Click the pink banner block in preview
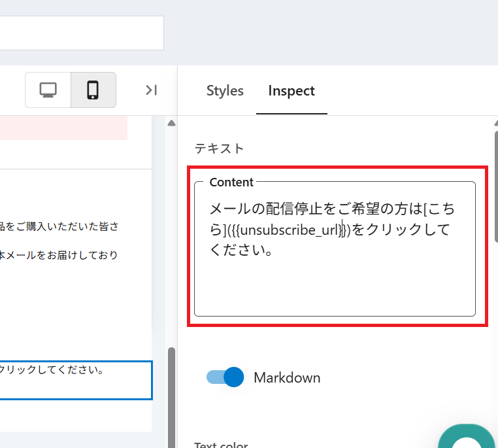The height and width of the screenshot is (448, 498). pos(63,128)
